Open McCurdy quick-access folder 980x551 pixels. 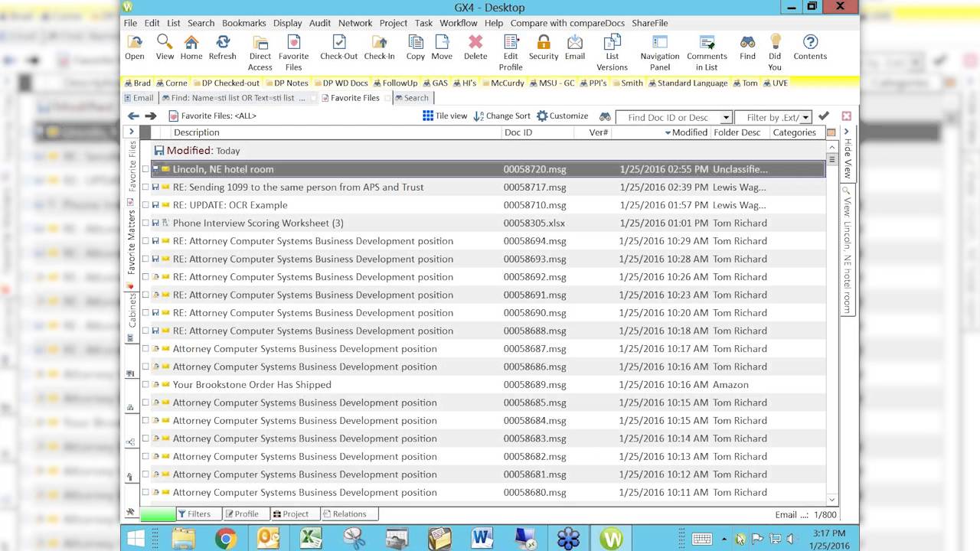pos(502,83)
